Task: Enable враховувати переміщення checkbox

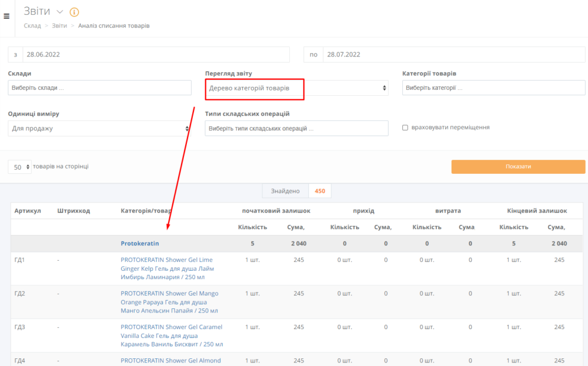Action: click(x=405, y=127)
